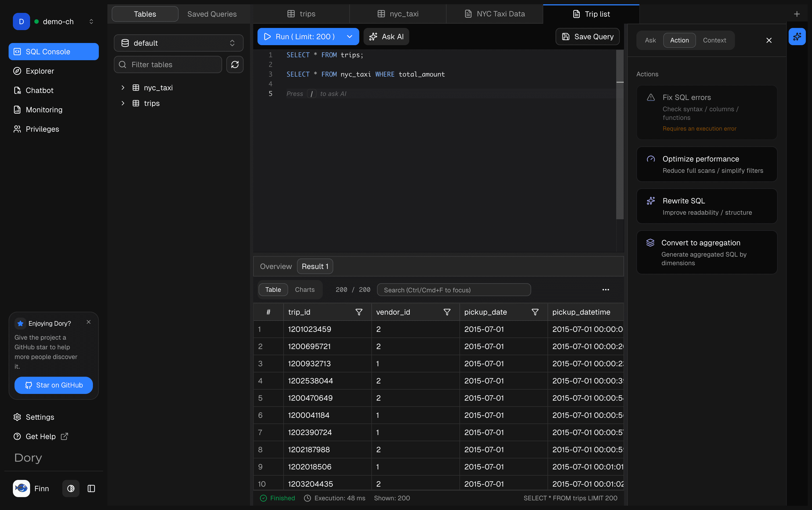
Task: Switch to the Context tab in the AI panel
Action: pos(714,40)
